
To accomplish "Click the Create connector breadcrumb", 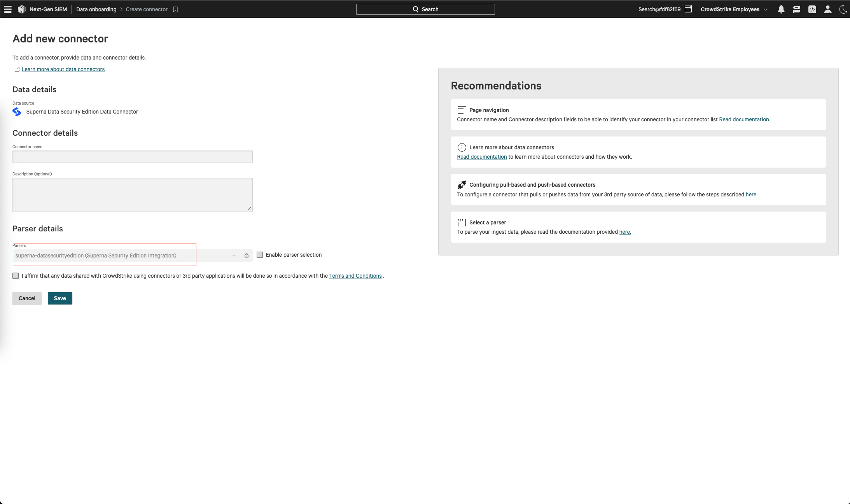I will pyautogui.click(x=147, y=9).
